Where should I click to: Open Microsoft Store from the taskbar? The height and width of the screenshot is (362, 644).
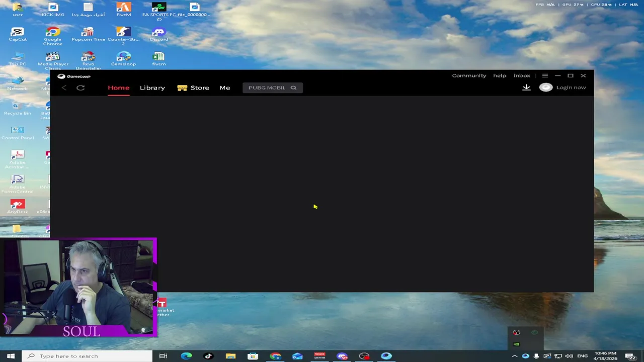pos(253,356)
